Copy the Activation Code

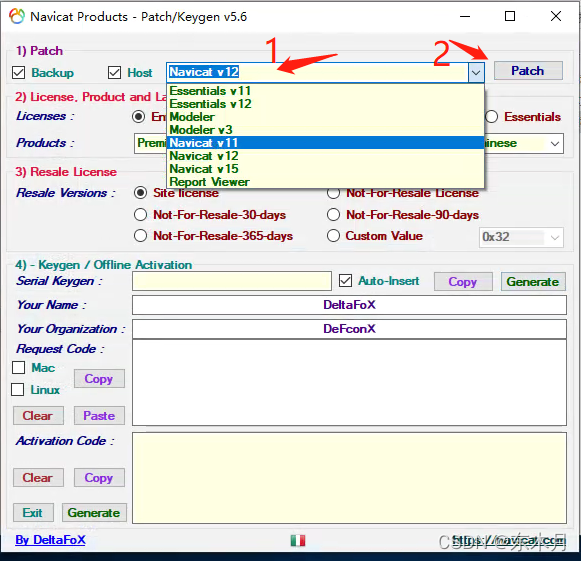[x=99, y=478]
